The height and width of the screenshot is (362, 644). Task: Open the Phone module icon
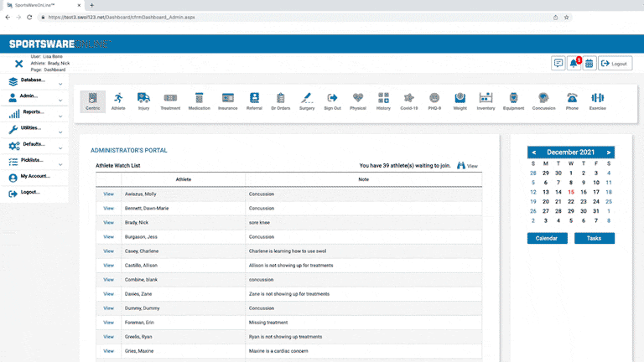[572, 101]
